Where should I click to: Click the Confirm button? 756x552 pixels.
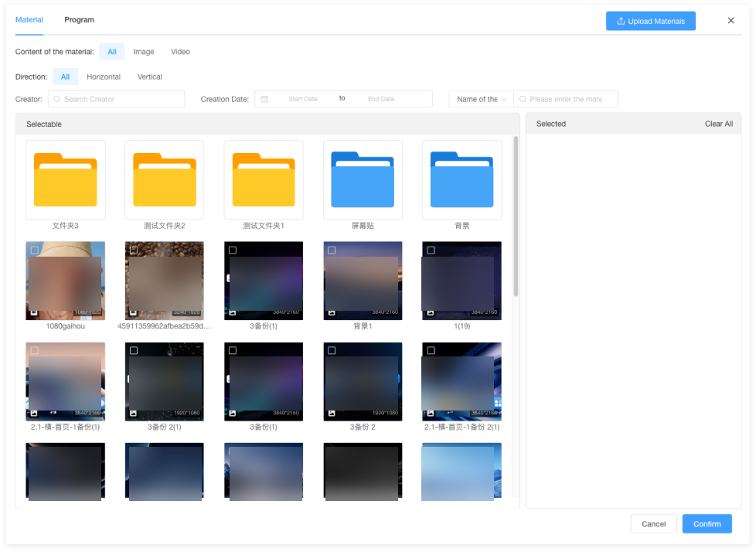[707, 524]
